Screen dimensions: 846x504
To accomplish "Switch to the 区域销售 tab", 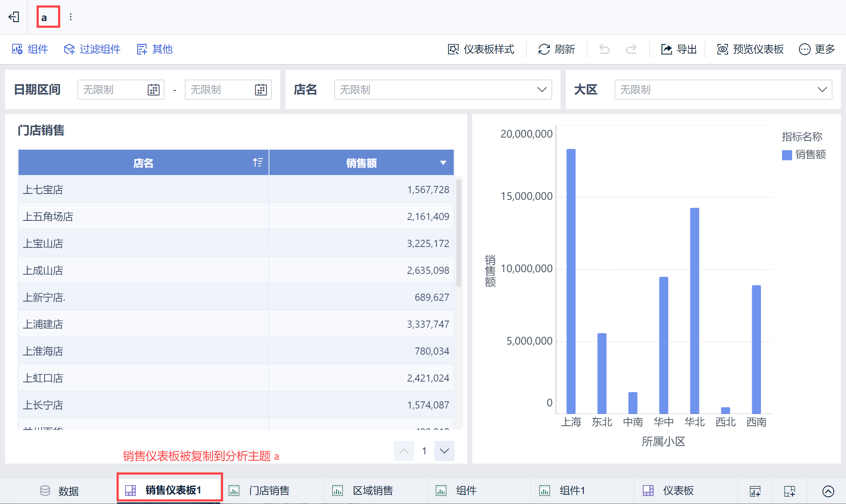I will pos(372,491).
